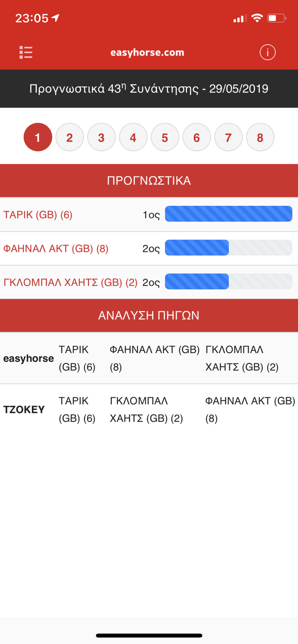Switch to race 7 tab
This screenshot has width=298, height=644.
pyautogui.click(x=228, y=137)
